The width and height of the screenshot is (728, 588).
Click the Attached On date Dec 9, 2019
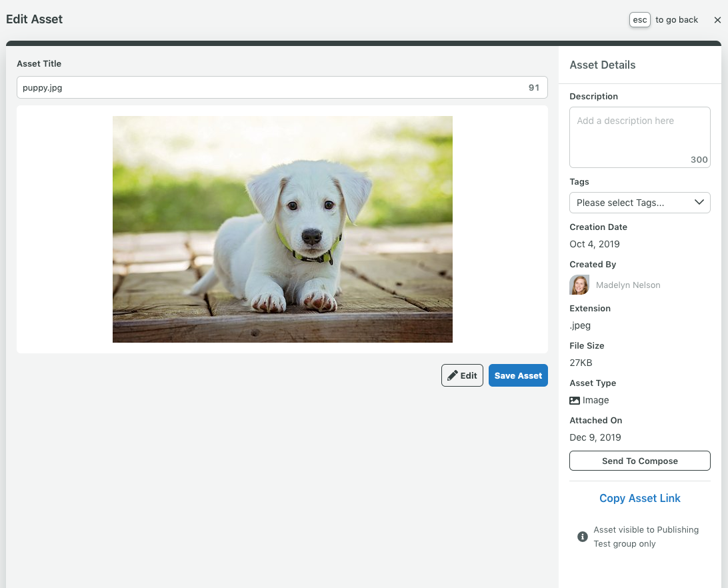[595, 437]
